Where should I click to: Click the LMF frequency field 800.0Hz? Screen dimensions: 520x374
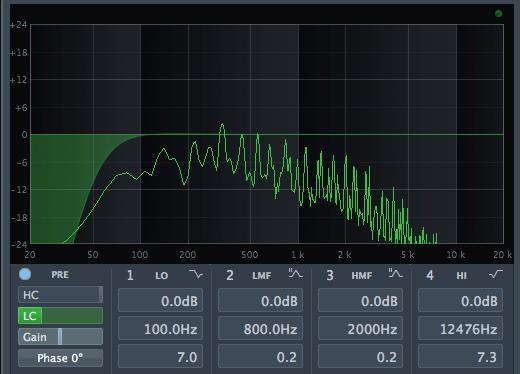(260, 329)
